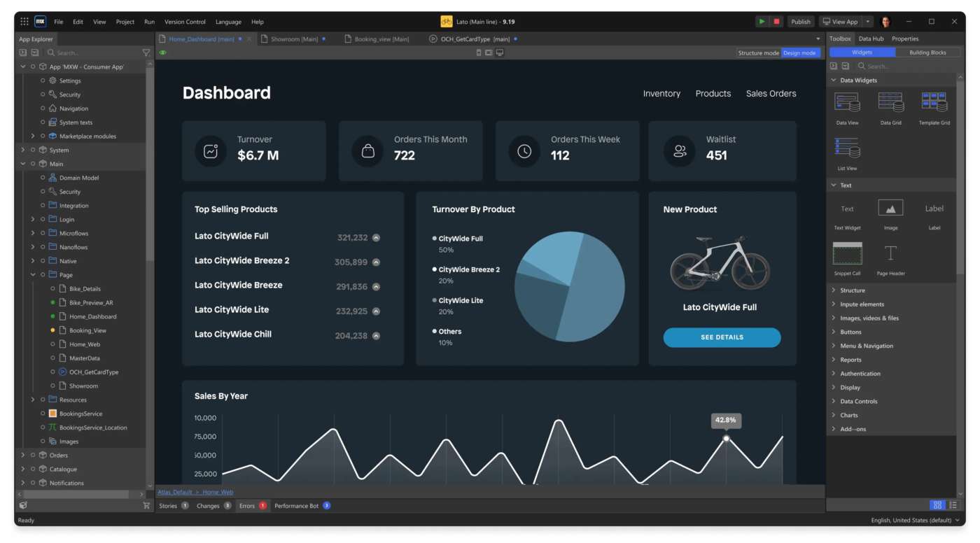Screen dimensions: 980x543
Task: Open the Project menu
Action: pos(125,22)
